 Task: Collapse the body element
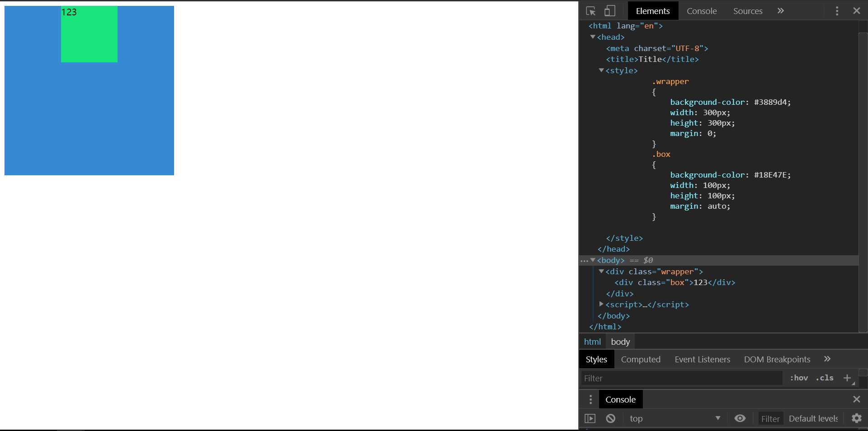tap(593, 260)
